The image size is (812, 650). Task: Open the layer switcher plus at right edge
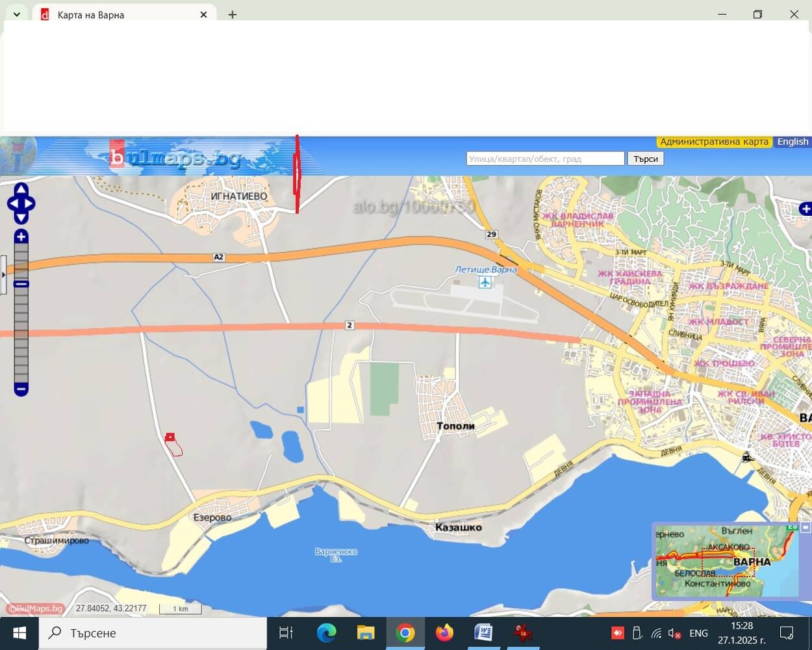coord(806,209)
